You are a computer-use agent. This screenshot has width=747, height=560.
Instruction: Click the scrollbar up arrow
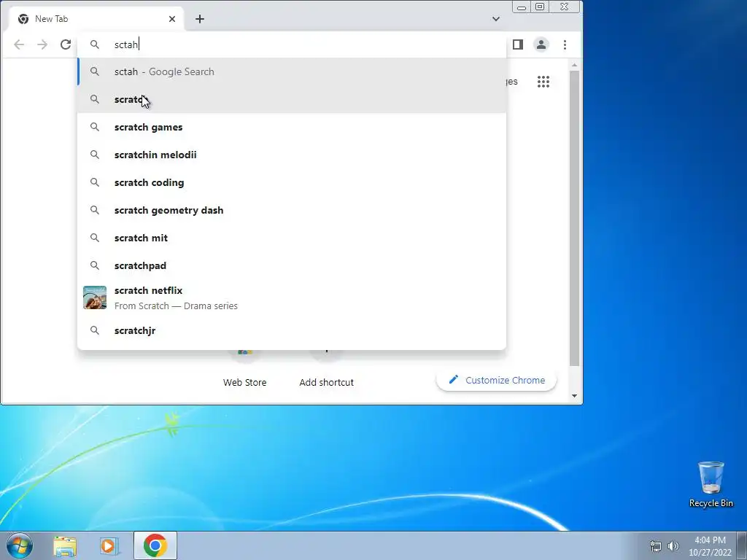coord(575,65)
